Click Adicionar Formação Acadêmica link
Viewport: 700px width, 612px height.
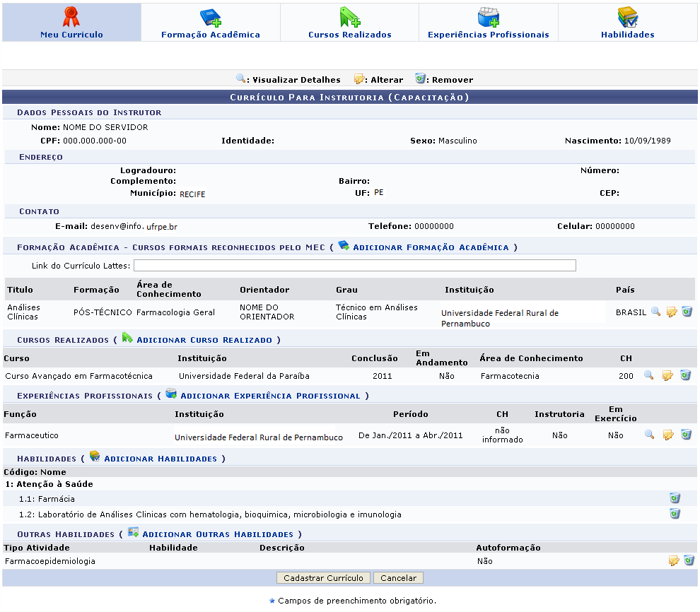pos(430,247)
